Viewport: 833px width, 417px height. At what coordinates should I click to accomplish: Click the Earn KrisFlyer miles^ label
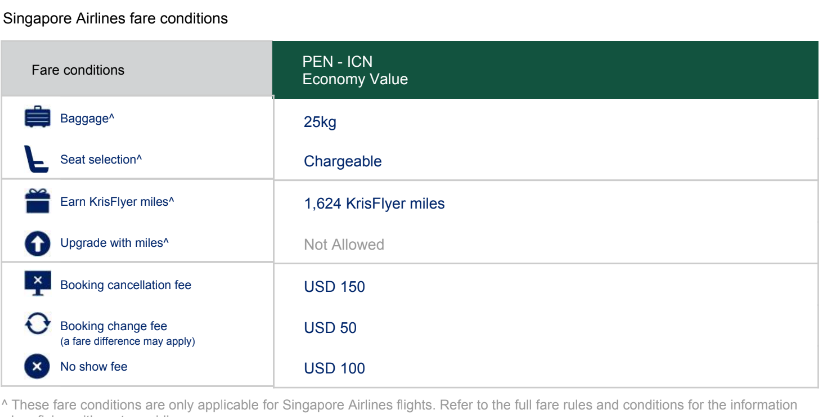(x=117, y=202)
